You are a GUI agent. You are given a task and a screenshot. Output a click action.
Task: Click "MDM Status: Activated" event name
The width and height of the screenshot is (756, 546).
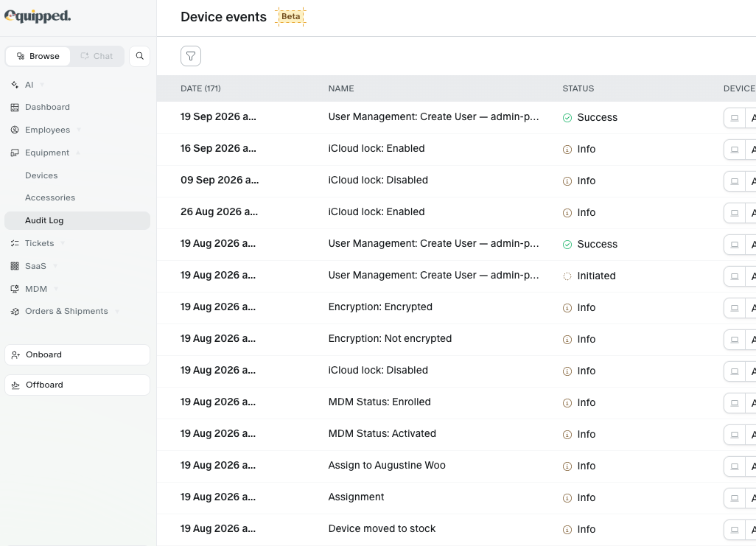[x=382, y=433]
